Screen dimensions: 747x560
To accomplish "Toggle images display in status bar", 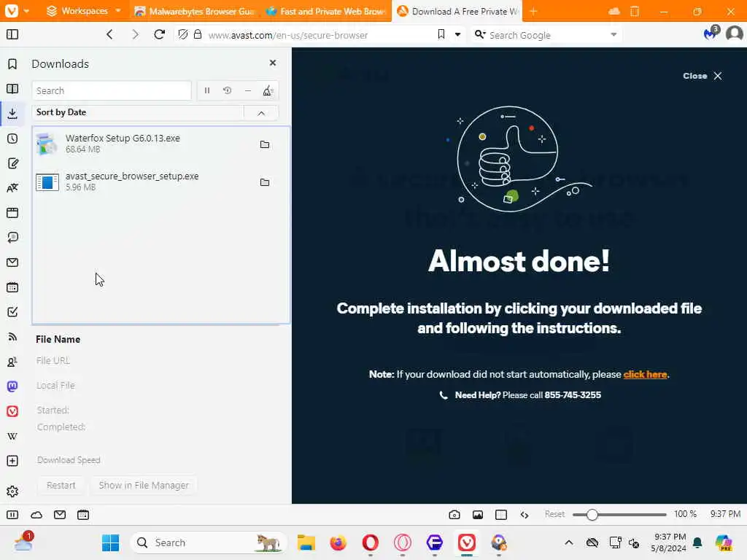I will click(x=478, y=515).
